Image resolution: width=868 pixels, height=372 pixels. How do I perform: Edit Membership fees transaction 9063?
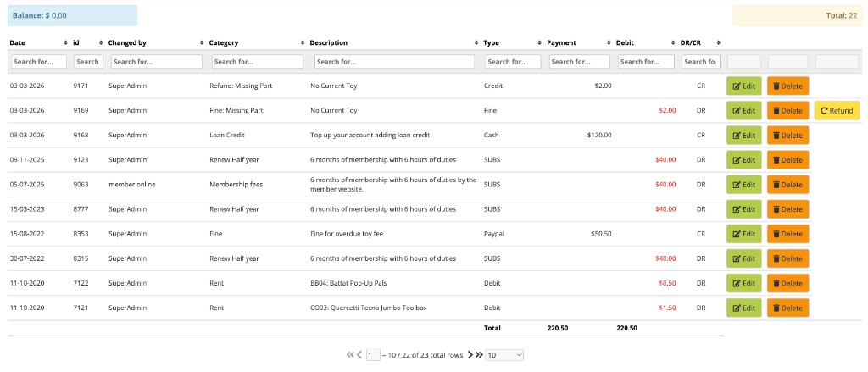coord(744,185)
